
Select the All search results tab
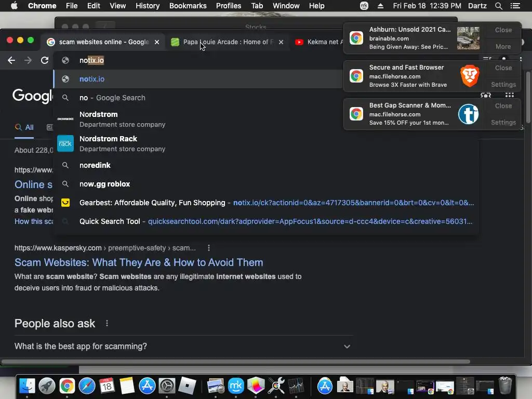(24, 128)
